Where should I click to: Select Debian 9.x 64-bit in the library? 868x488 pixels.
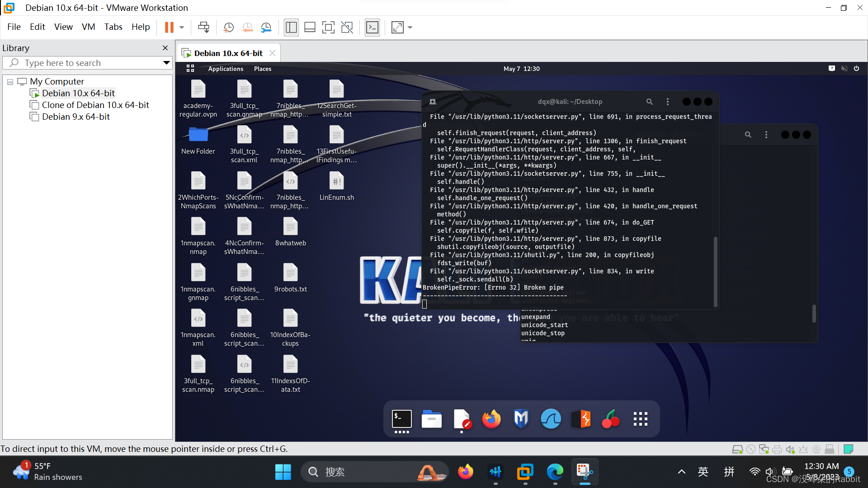pos(75,117)
